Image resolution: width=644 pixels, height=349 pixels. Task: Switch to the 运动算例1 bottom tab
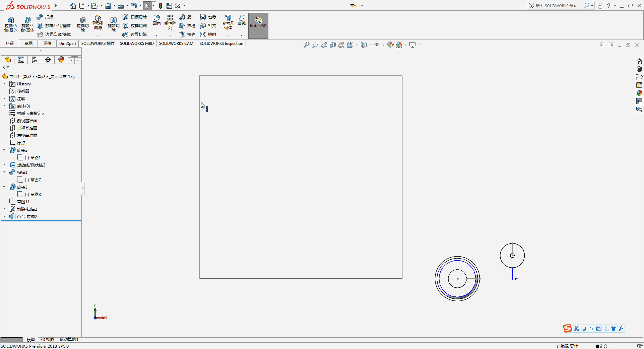click(x=69, y=340)
